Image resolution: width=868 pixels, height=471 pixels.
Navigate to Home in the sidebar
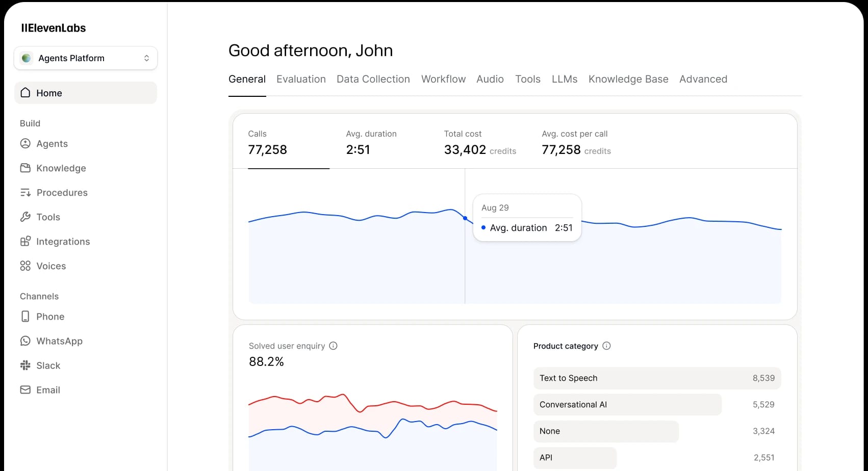point(49,93)
